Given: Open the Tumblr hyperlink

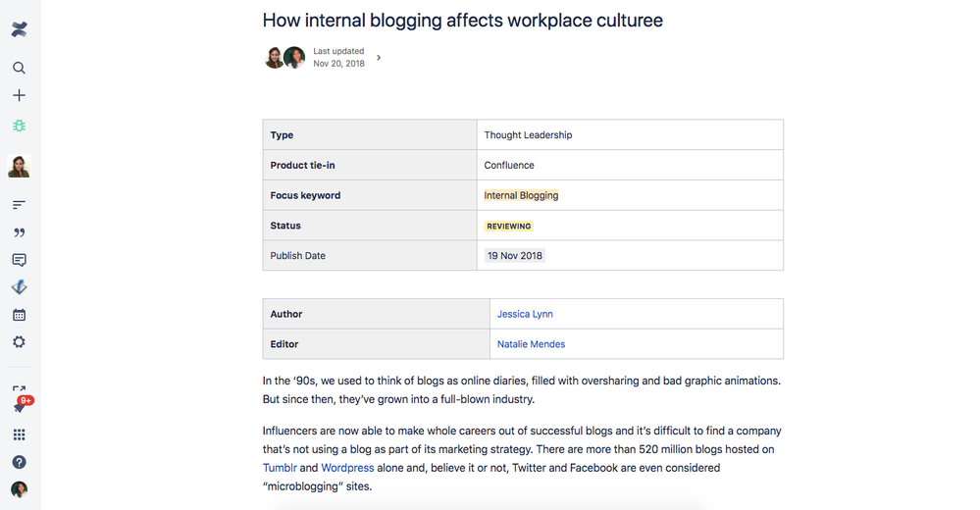Looking at the screenshot, I should pyautogui.click(x=280, y=468).
